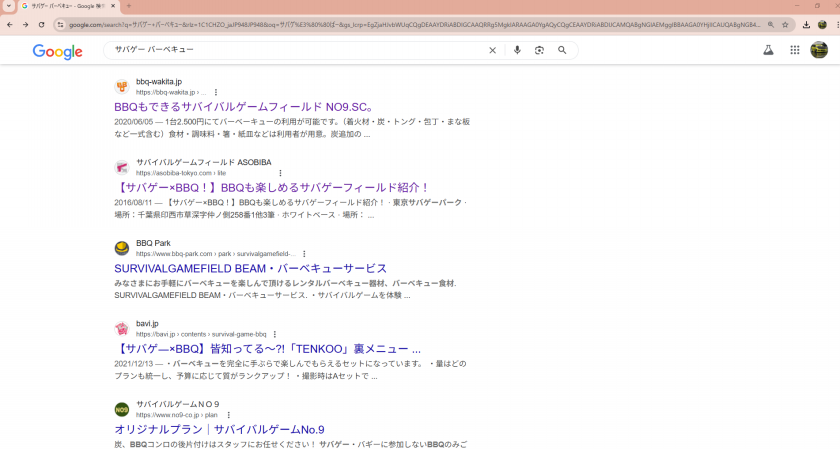
Task: Click the bavi.jp site name
Action: pyautogui.click(x=147, y=324)
